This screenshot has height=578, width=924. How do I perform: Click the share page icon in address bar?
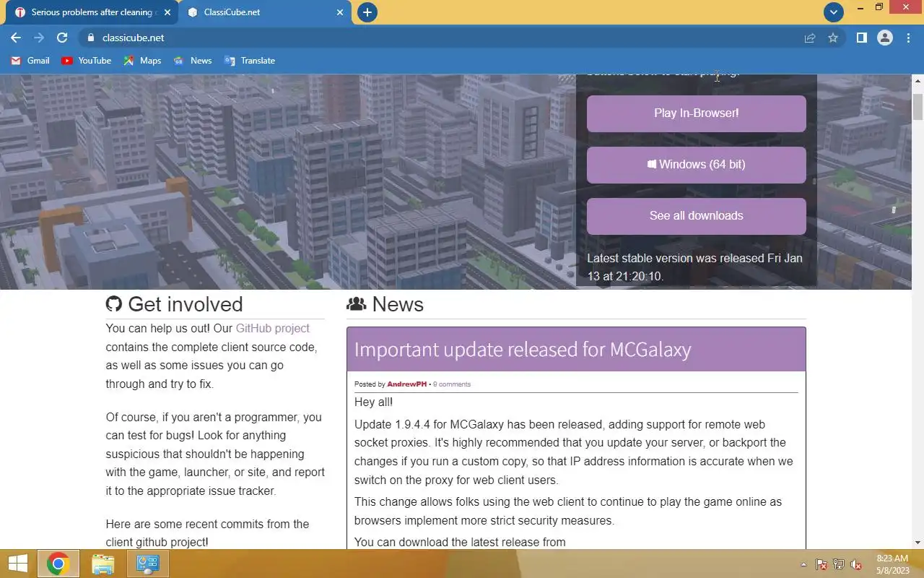[x=810, y=38]
